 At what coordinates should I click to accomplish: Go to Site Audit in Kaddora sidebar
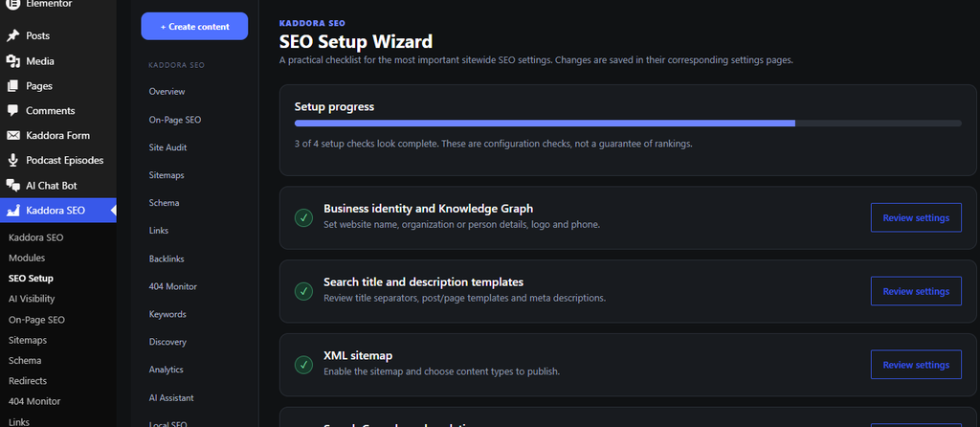[x=167, y=147]
